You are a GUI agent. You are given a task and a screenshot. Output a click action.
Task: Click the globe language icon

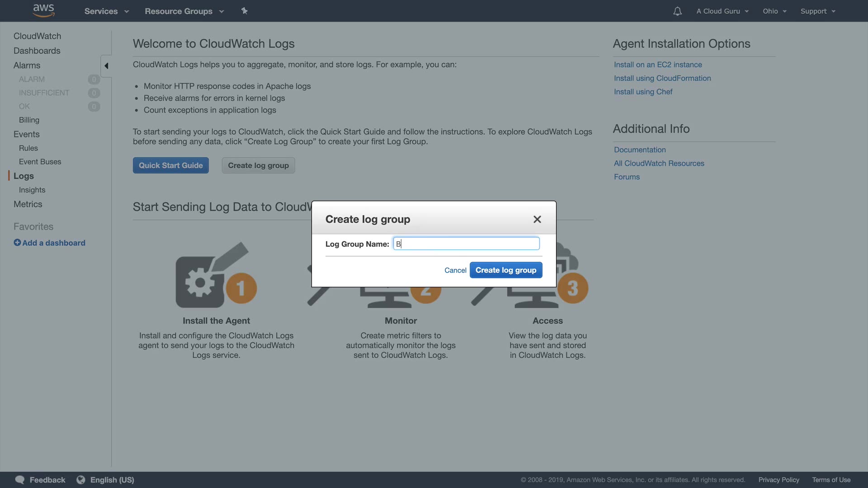coord(80,480)
